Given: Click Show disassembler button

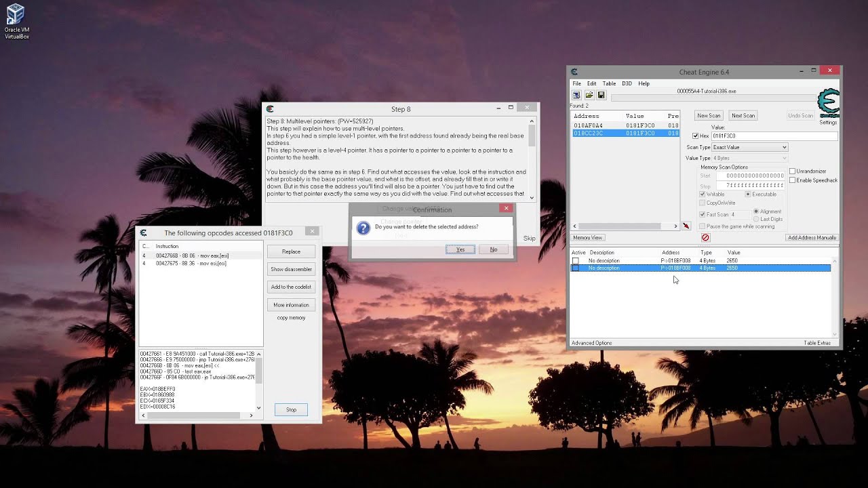Looking at the screenshot, I should [291, 269].
